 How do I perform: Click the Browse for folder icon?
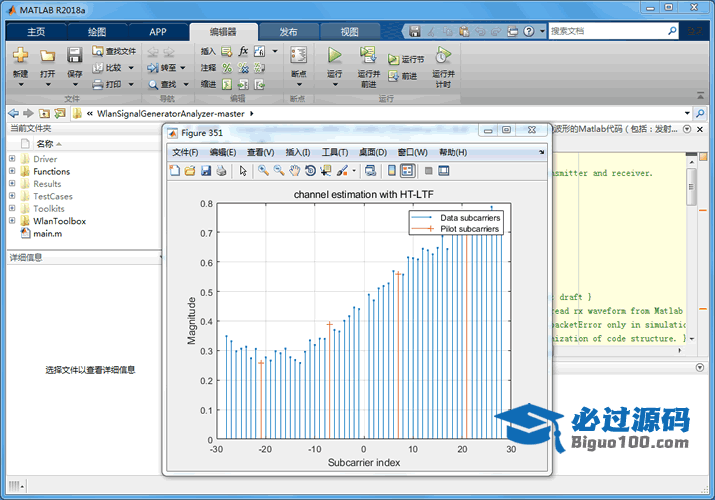coord(59,113)
